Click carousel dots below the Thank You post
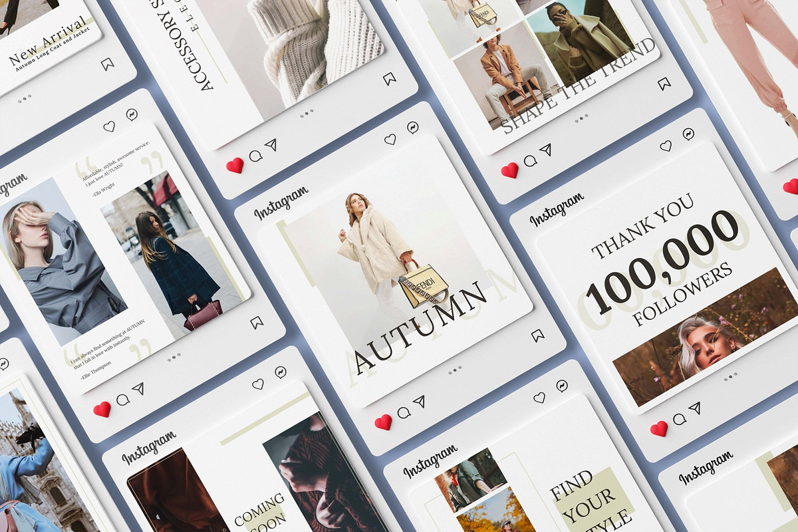The height and width of the screenshot is (532, 798). click(x=730, y=376)
